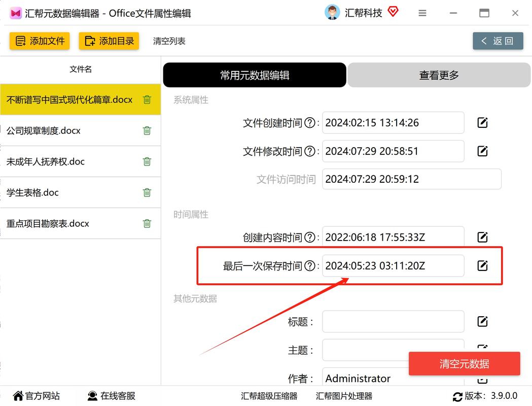Close the application window
The image size is (532, 406).
pyautogui.click(x=515, y=13)
